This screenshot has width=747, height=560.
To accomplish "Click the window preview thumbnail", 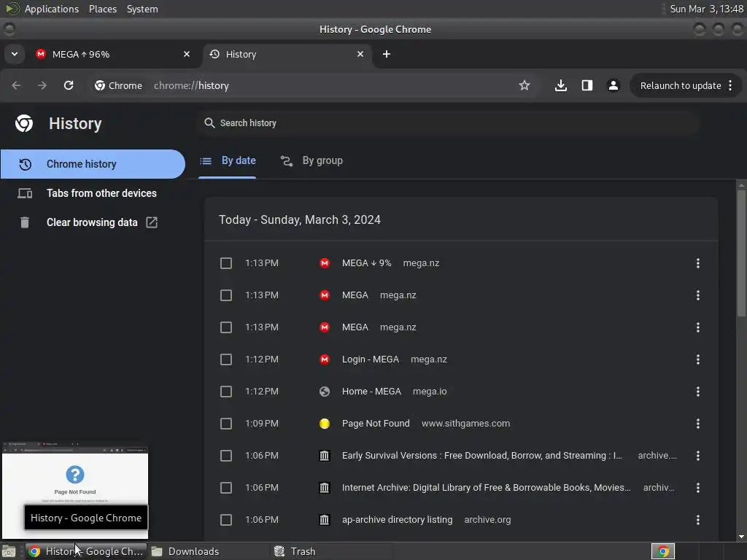I will [x=75, y=491].
